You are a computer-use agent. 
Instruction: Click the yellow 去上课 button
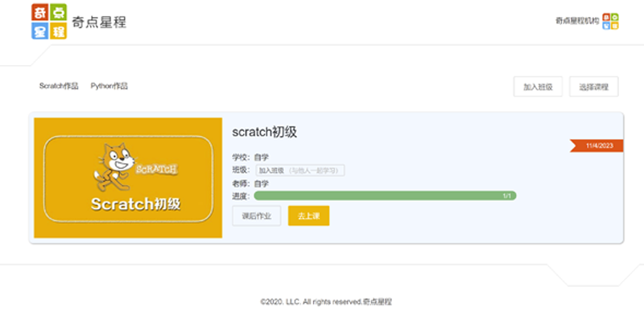tap(309, 215)
